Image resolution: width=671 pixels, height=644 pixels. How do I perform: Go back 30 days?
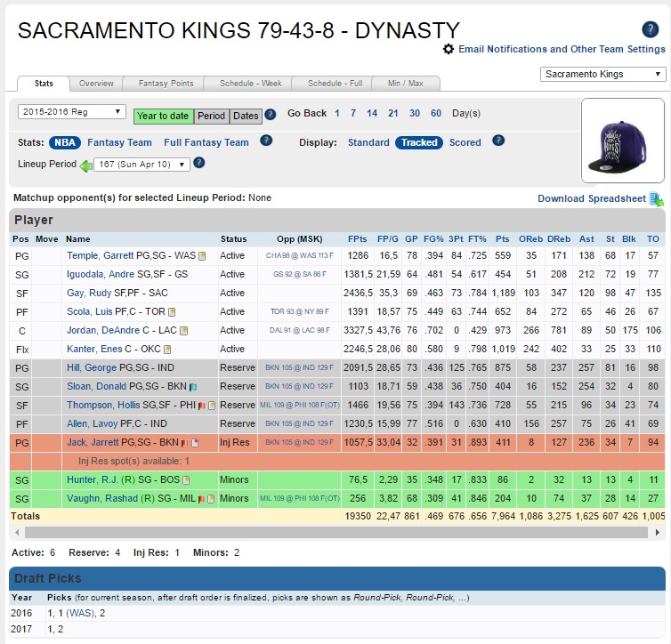tap(414, 113)
